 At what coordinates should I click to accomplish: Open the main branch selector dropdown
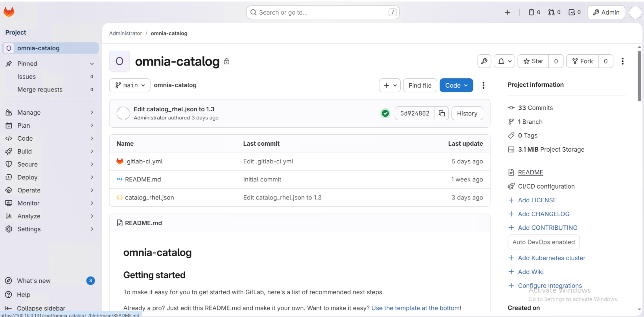(130, 85)
